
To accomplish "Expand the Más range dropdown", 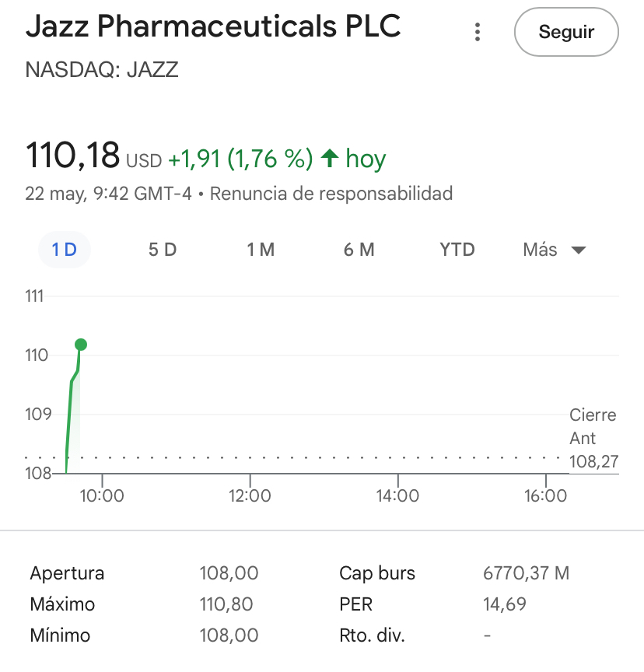I will (555, 250).
